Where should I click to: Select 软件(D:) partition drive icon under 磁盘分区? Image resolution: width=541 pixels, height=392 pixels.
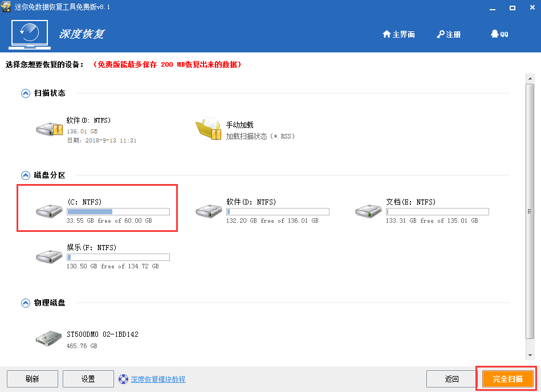point(209,211)
